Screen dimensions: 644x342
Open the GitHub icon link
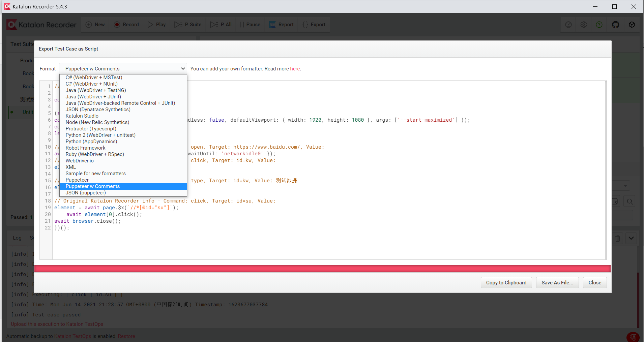pyautogui.click(x=616, y=25)
